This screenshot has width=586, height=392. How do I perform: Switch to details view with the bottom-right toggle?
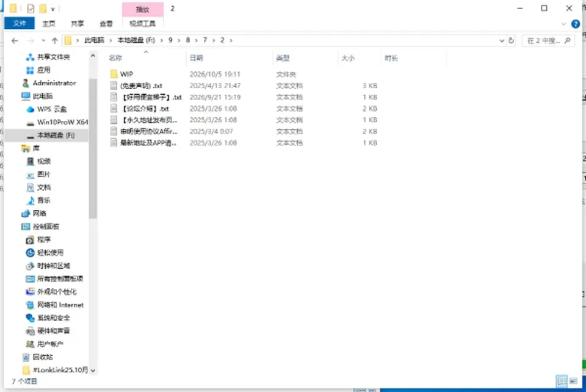point(562,381)
